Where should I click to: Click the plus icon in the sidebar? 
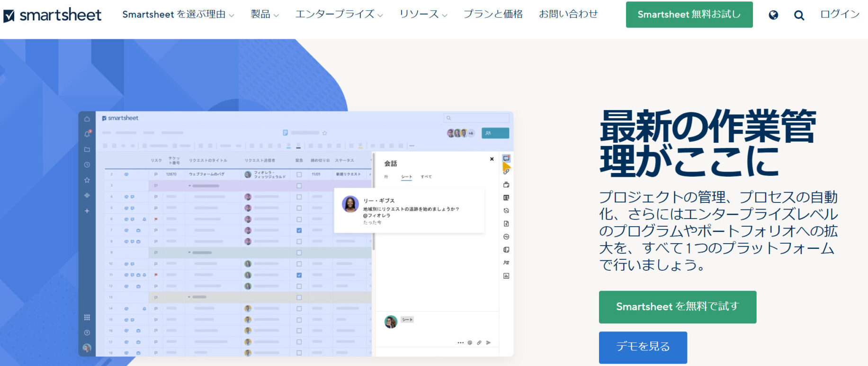[87, 210]
